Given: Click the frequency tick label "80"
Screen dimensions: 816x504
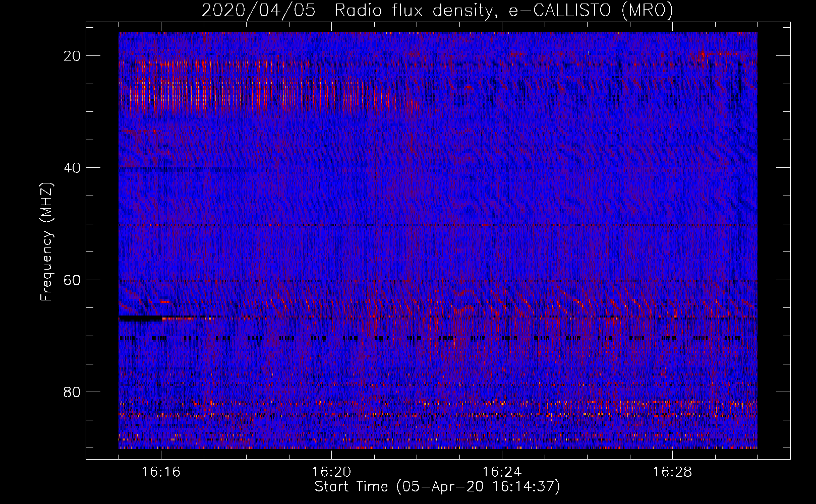Looking at the screenshot, I should pyautogui.click(x=72, y=392).
